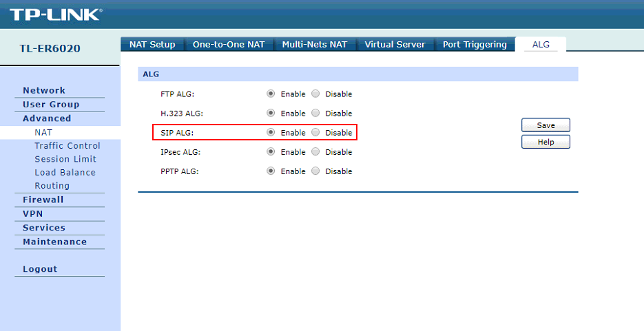Open the Help button
The width and height of the screenshot is (644, 331).
point(546,142)
